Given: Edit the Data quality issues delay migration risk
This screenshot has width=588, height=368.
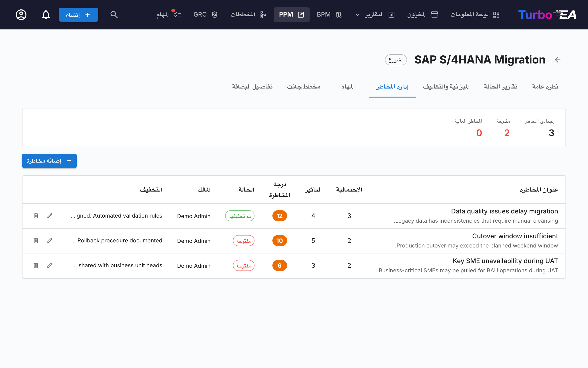Looking at the screenshot, I should (50, 216).
